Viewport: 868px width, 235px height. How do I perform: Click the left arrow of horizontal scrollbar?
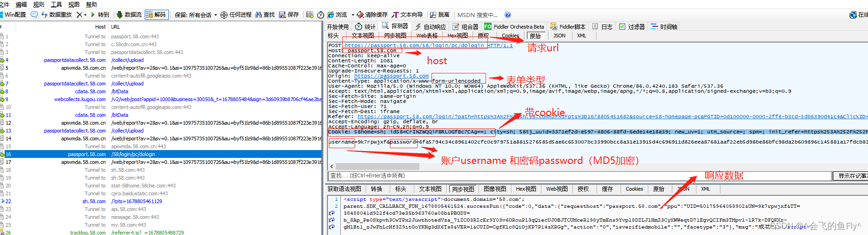point(331,166)
